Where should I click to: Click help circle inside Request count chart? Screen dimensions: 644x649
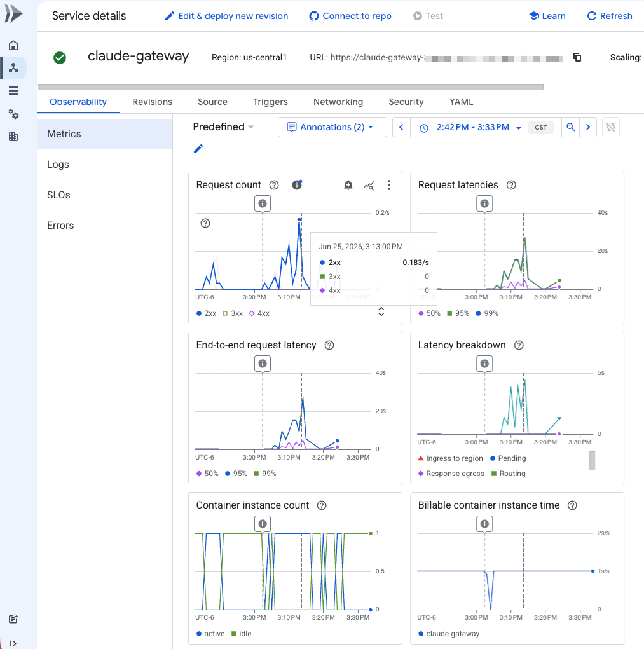tap(205, 224)
